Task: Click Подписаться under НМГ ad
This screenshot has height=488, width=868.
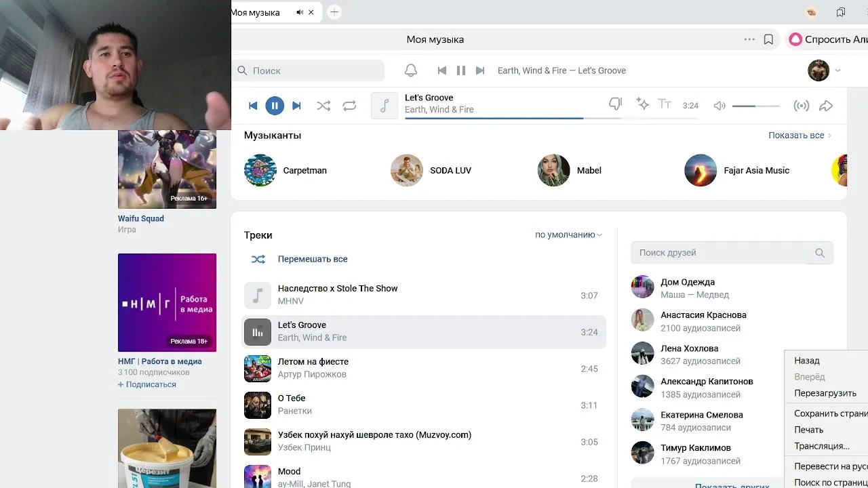Action: click(x=147, y=384)
